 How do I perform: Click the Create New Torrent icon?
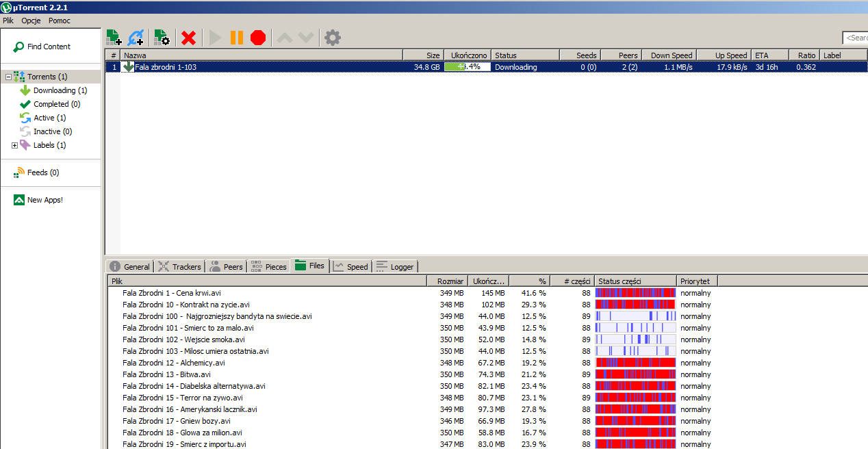(x=162, y=38)
